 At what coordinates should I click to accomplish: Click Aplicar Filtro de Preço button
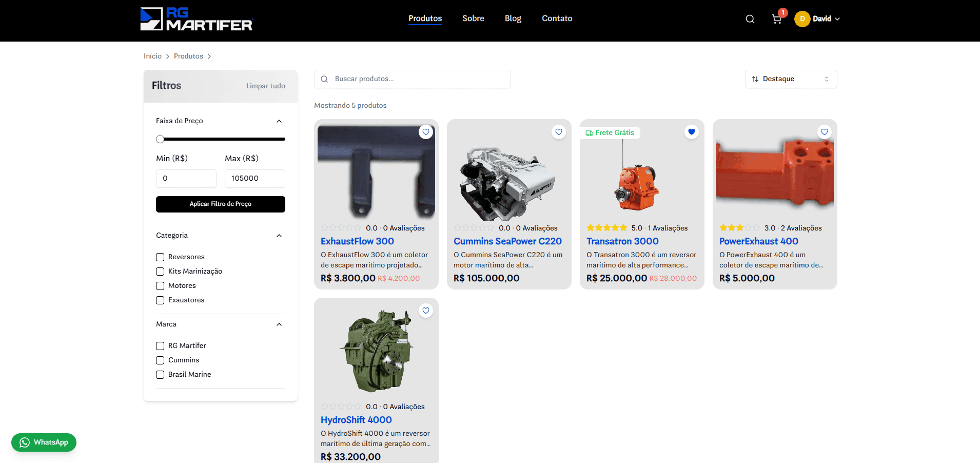click(220, 204)
